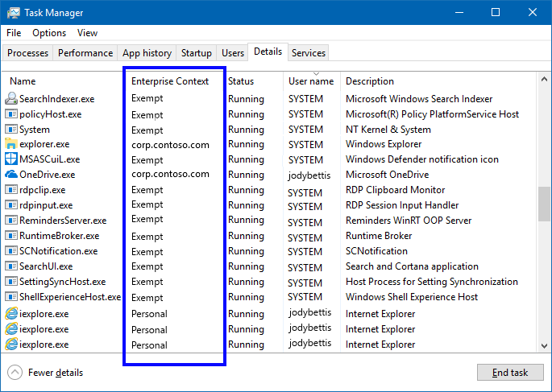The height and width of the screenshot is (392, 552).
Task: Click the first iexplore.exe Internet Explorer icon
Action: pos(11,314)
